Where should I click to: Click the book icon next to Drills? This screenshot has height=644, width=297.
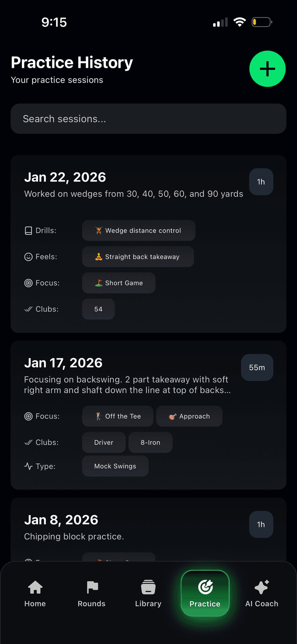[x=28, y=230]
